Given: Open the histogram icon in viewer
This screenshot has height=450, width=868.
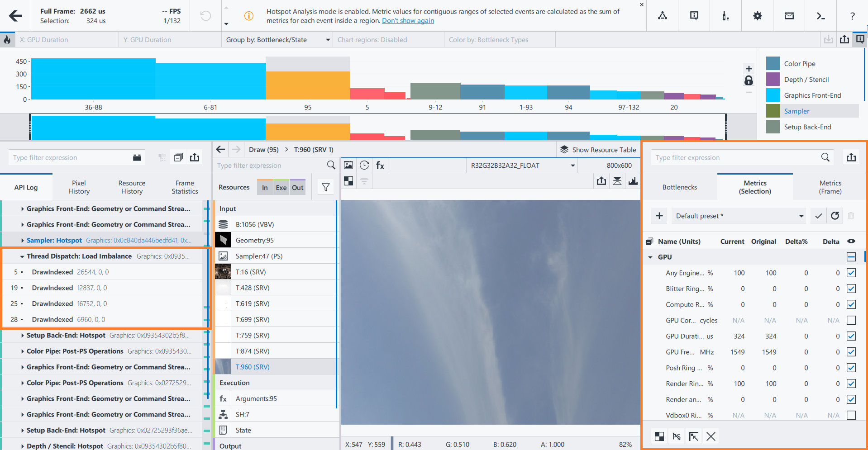Looking at the screenshot, I should tap(633, 181).
